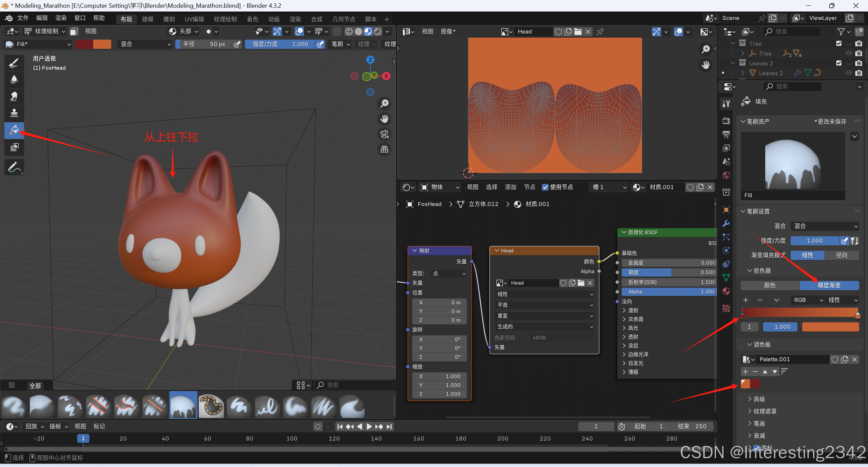Select the Smear tool

[14, 96]
